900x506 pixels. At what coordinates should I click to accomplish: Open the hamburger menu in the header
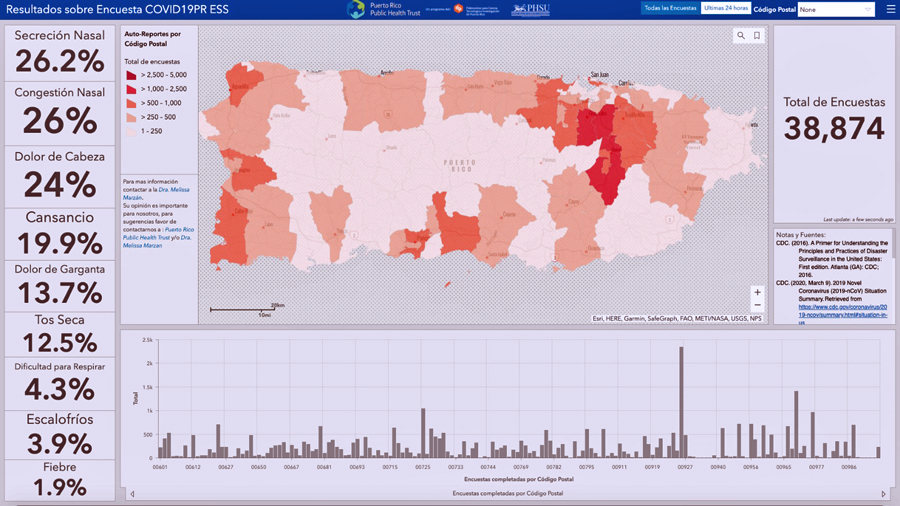pos(890,9)
